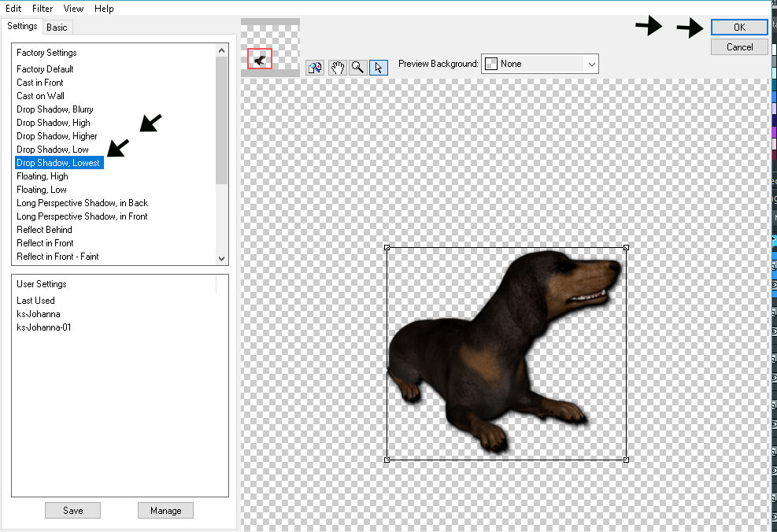Click the navigator thumbnail preview
This screenshot has height=532, width=777.
point(270,47)
